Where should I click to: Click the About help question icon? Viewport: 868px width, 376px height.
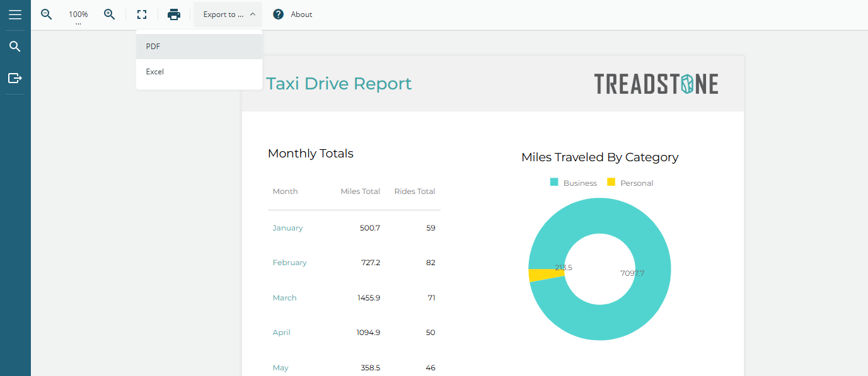tap(278, 14)
